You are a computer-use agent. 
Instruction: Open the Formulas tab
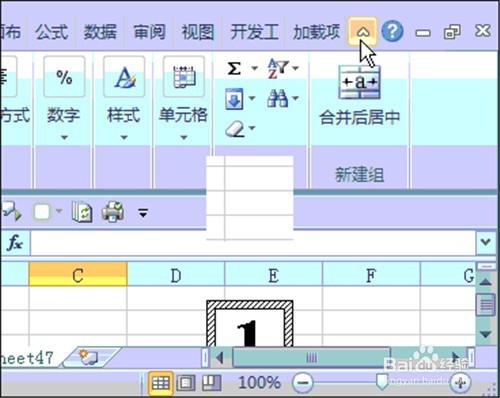[x=52, y=32]
